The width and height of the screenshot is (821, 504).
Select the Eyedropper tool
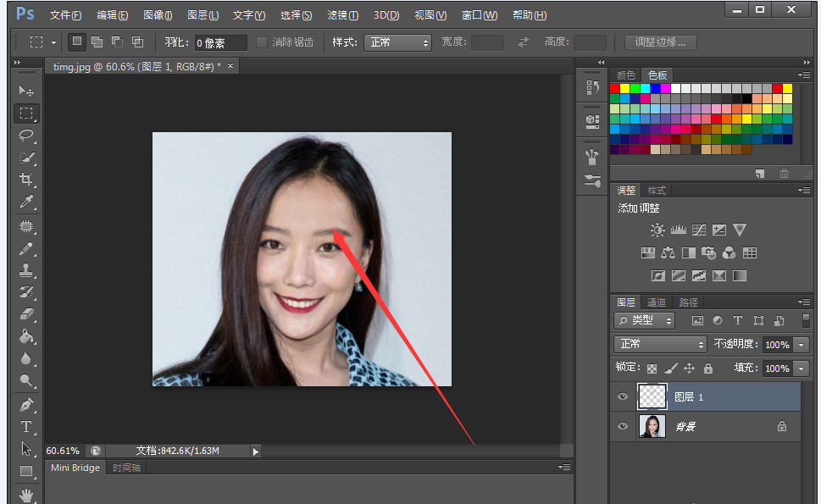point(26,202)
